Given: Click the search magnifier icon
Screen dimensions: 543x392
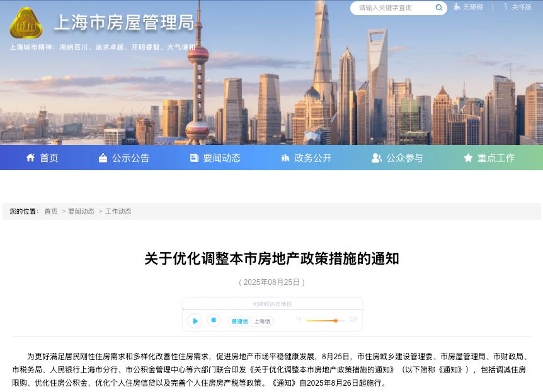Looking at the screenshot, I should [x=439, y=8].
